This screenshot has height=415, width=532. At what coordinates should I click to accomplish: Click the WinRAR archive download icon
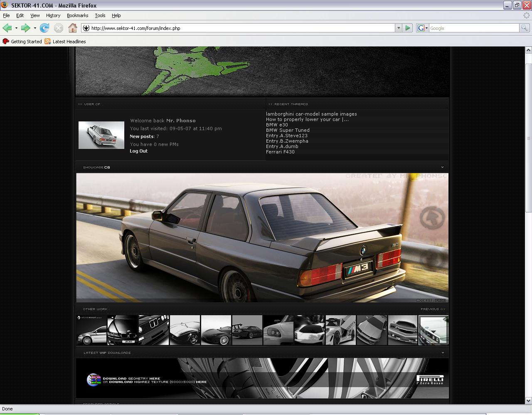tap(94, 380)
